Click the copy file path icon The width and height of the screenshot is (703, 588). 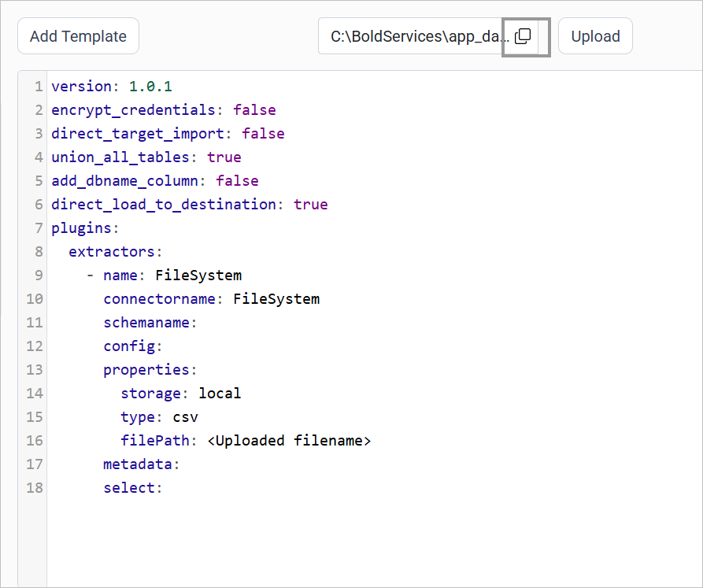524,35
